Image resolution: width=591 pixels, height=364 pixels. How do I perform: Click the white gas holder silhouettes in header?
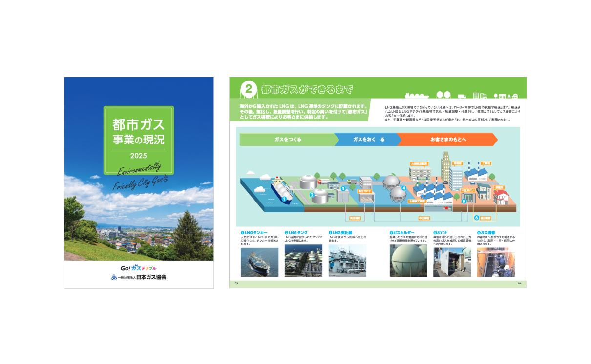pos(443,95)
